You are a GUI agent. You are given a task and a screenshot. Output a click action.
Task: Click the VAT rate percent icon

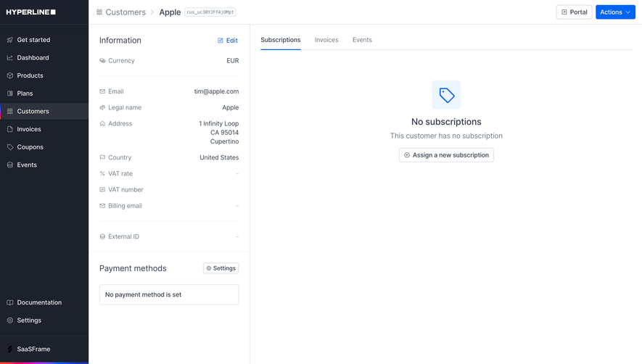[x=102, y=173]
